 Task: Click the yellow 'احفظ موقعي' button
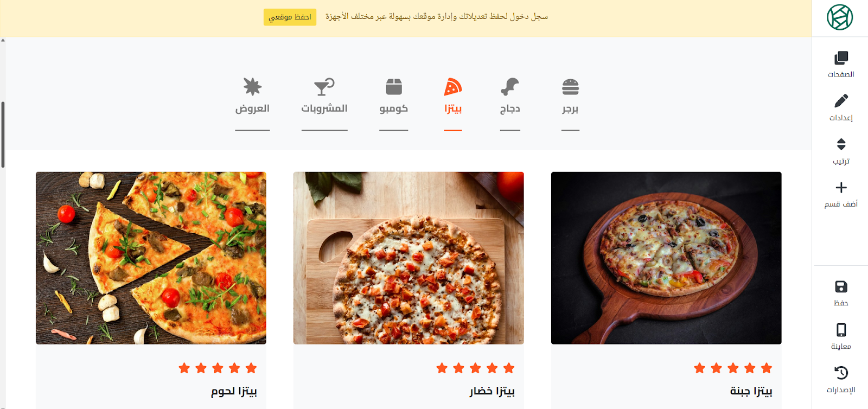tap(290, 17)
